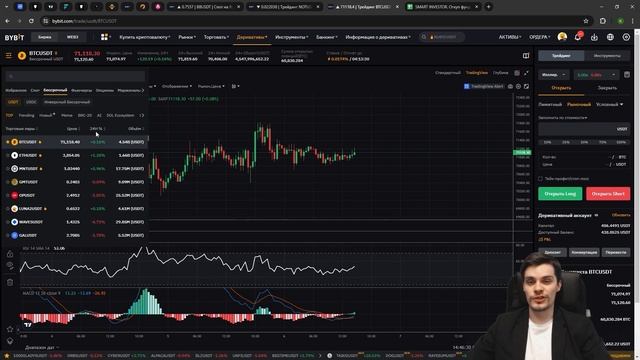The height and width of the screenshot is (360, 640).
Task: Set order size slider to 50%
Action: coord(584,142)
